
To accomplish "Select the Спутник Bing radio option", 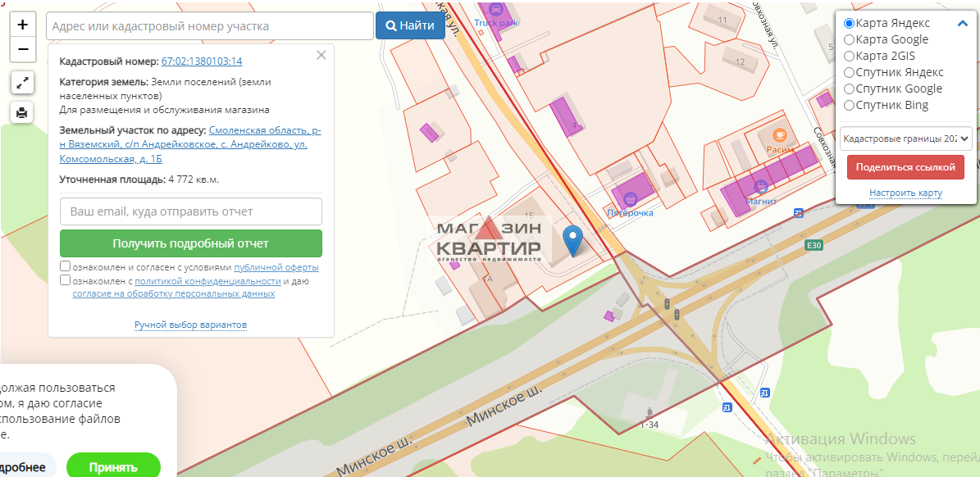I will click(850, 105).
